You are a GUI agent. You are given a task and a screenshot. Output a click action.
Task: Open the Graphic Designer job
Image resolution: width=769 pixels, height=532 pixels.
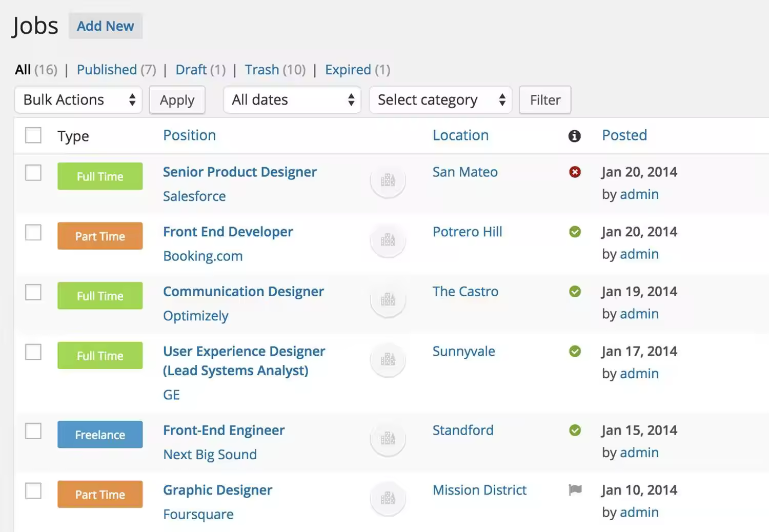218,490
